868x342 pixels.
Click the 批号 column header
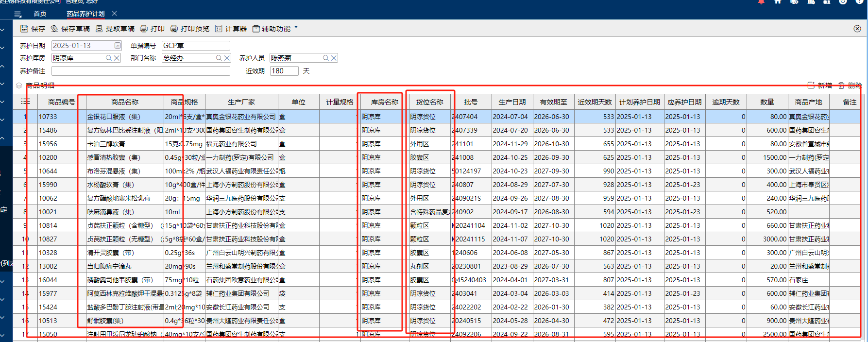coord(471,102)
